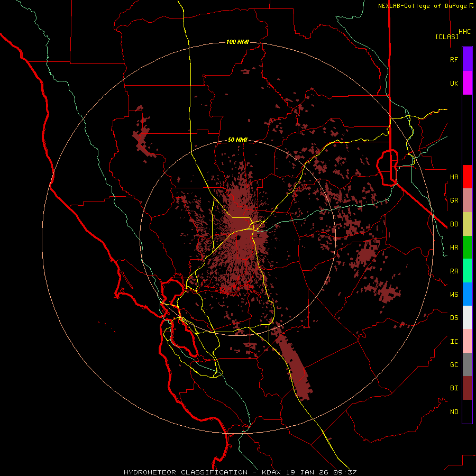Click the IC legend label

(x=454, y=342)
